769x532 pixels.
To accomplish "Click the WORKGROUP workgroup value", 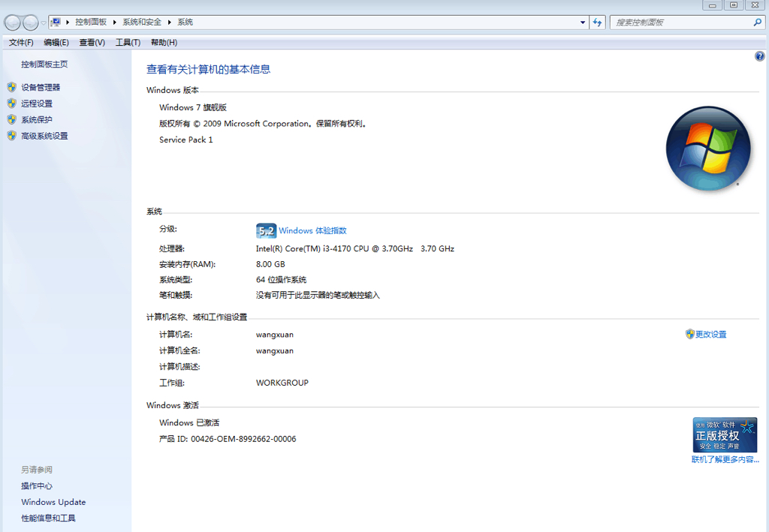I will pos(282,383).
